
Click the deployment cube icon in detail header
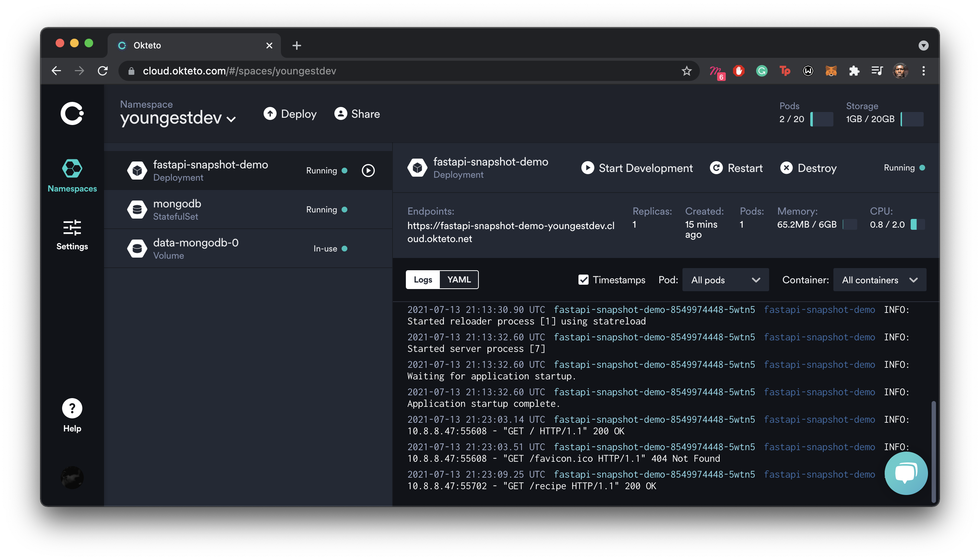click(x=417, y=168)
